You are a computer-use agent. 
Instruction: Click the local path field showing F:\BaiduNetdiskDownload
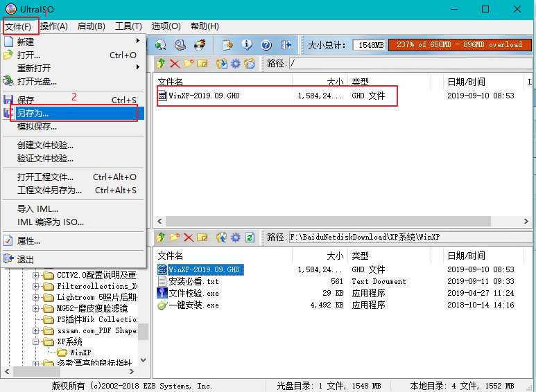click(x=410, y=237)
